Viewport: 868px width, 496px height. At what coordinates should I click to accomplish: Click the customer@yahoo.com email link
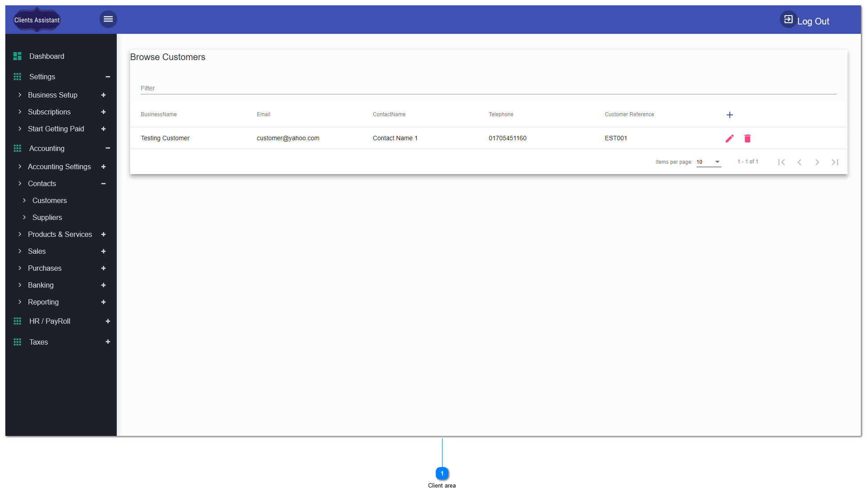(x=287, y=138)
